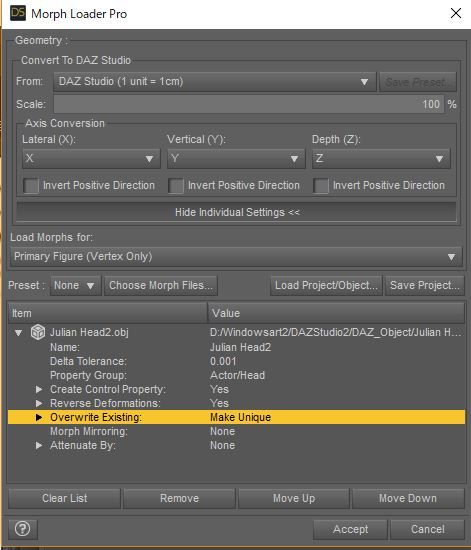
Task: Close the Morph Loader Pro dialog
Action: tap(456, 13)
